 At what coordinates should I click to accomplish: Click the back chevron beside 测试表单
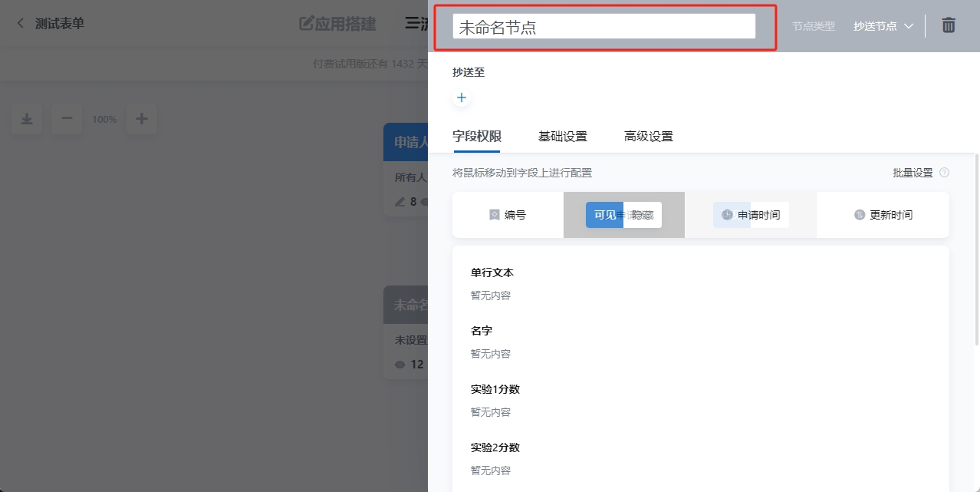click(x=19, y=23)
